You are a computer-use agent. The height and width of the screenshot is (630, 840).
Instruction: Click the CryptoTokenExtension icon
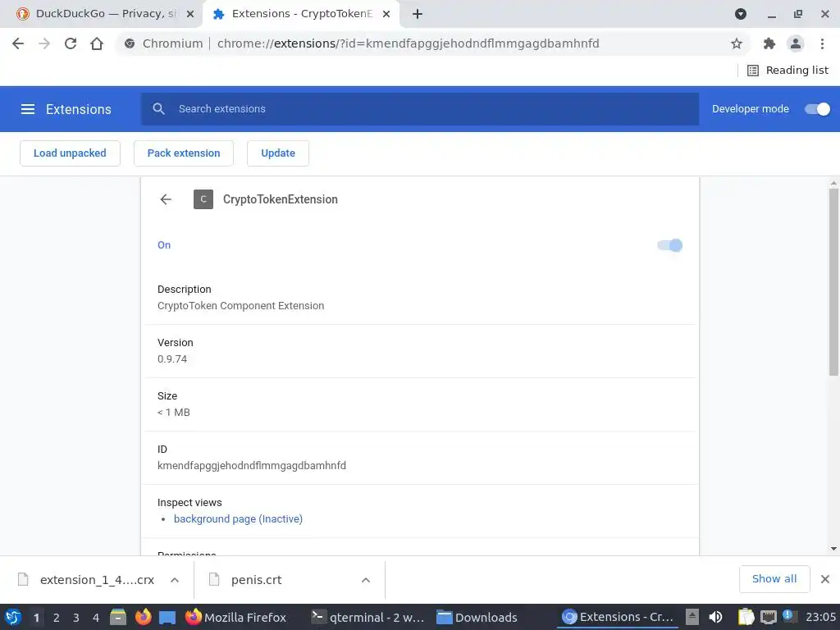click(203, 199)
